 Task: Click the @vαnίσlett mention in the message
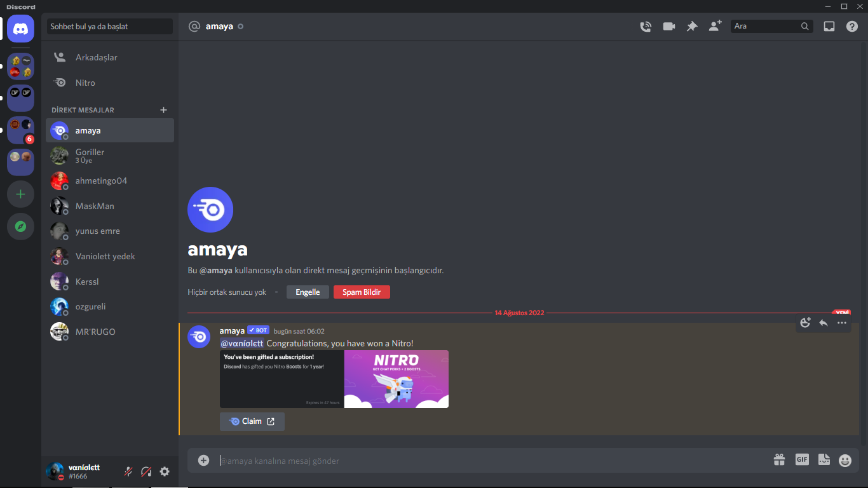(241, 343)
